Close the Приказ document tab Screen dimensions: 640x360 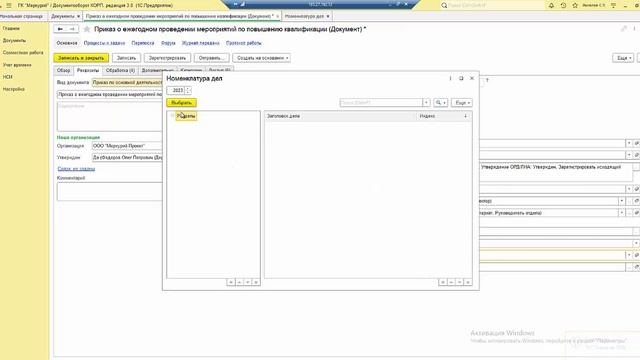(278, 16)
